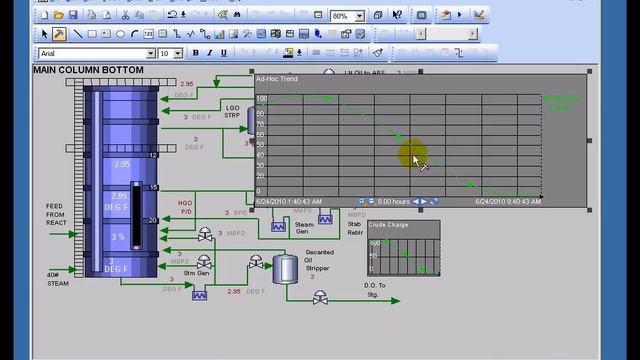
Task: Click trend revert/refresh icon
Action: (x=434, y=201)
